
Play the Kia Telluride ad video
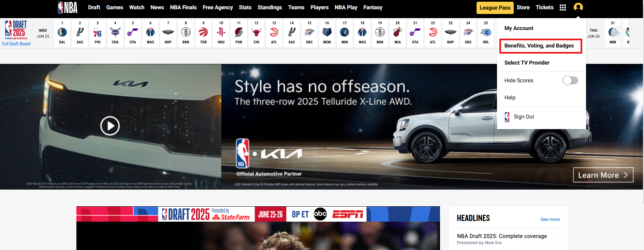point(110,126)
